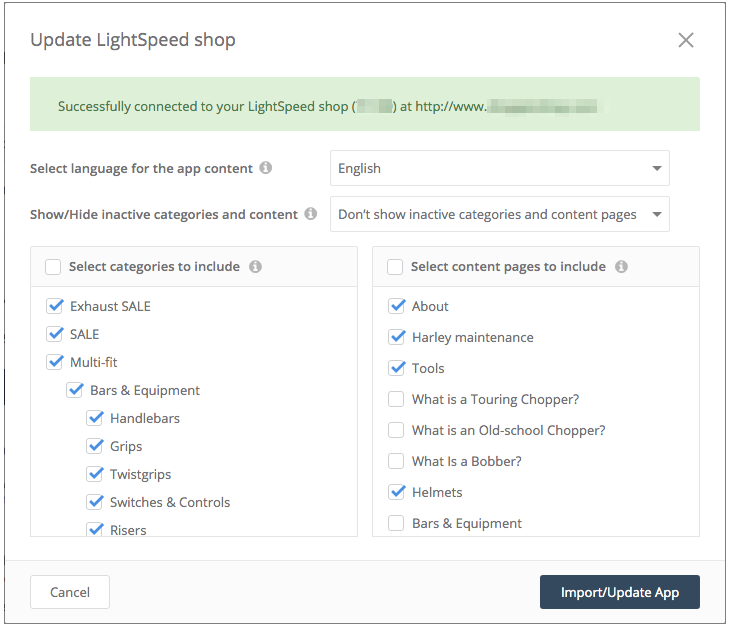Open the English language dropdown
The image size is (730, 627).
pos(499,168)
